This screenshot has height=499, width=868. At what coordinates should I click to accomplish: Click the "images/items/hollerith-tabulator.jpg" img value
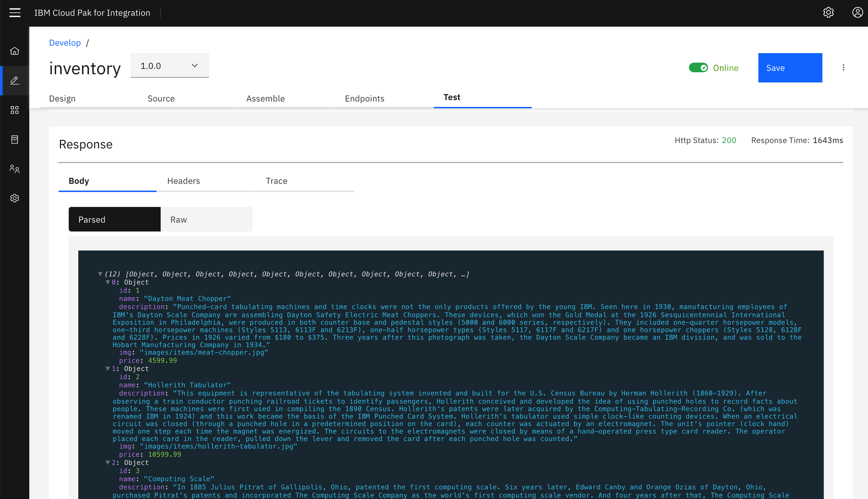[x=219, y=446]
